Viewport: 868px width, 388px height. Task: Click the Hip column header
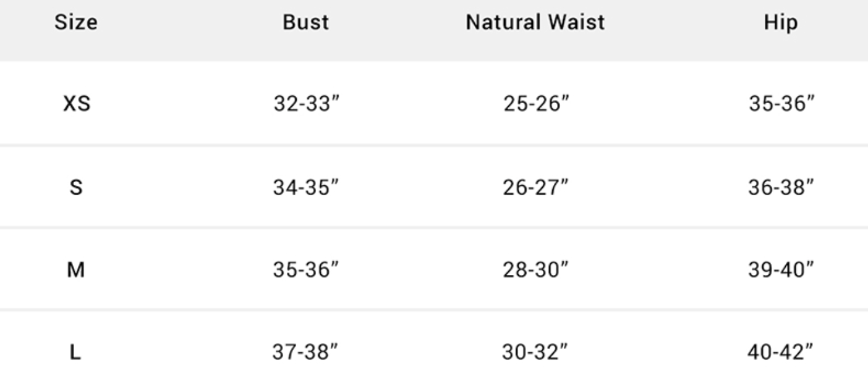tap(781, 23)
